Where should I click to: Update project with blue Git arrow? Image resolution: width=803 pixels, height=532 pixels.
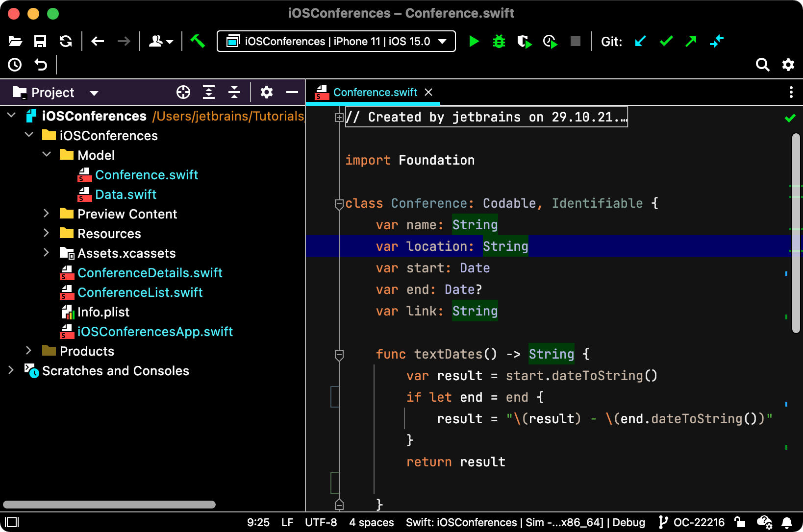[x=640, y=42]
